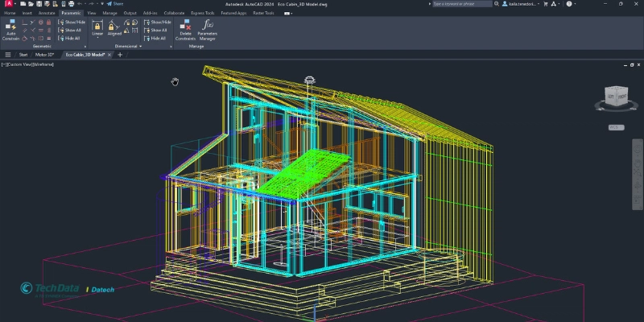Screen dimensions: 644x322
Task: Click the keyword search input field
Action: (462, 4)
